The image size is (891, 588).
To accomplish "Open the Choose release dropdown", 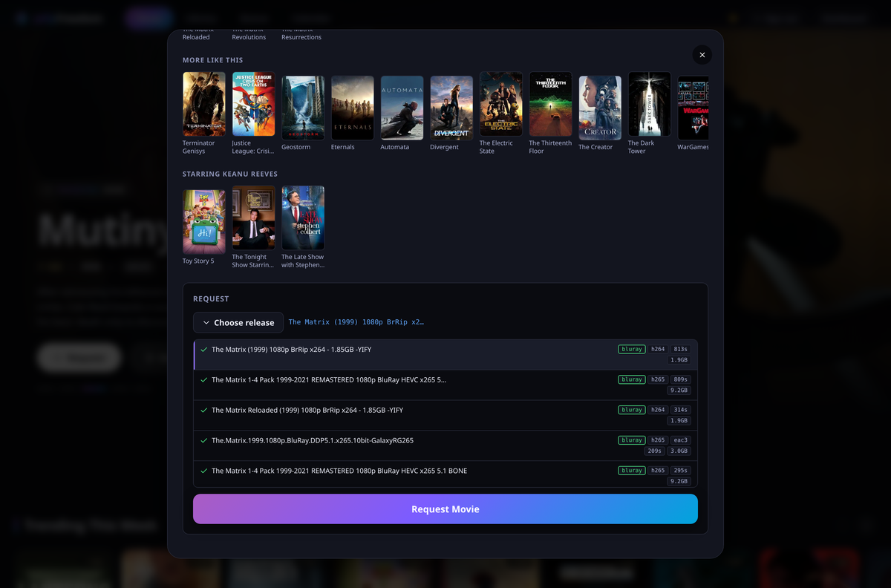I will 238,322.
